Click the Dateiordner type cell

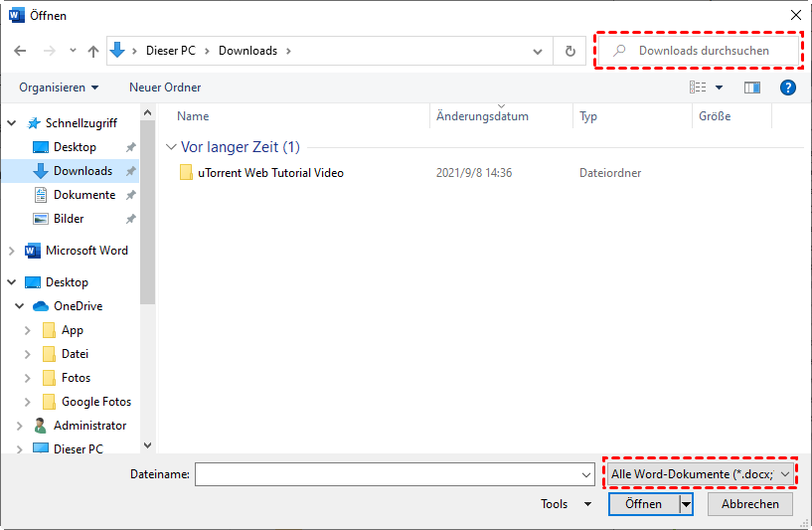coord(610,173)
